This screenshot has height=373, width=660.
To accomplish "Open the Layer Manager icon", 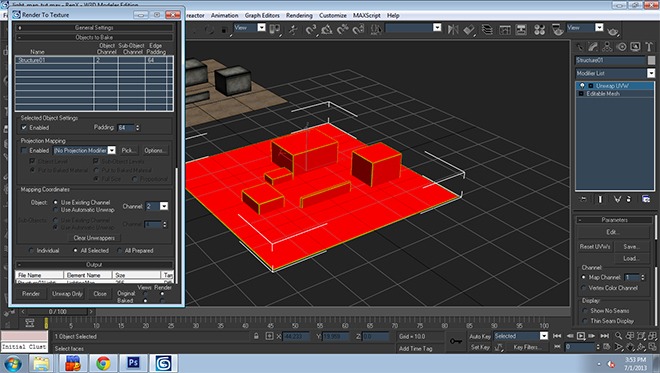I will point(487,29).
